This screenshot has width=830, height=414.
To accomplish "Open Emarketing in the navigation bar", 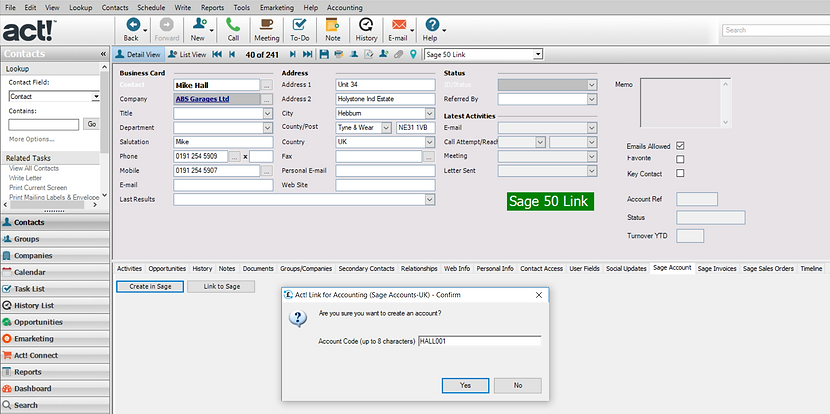I will point(55,338).
